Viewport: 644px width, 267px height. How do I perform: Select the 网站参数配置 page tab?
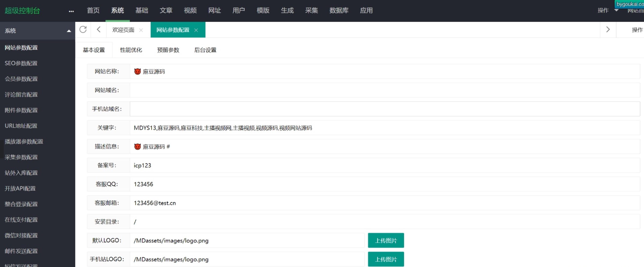pos(173,30)
